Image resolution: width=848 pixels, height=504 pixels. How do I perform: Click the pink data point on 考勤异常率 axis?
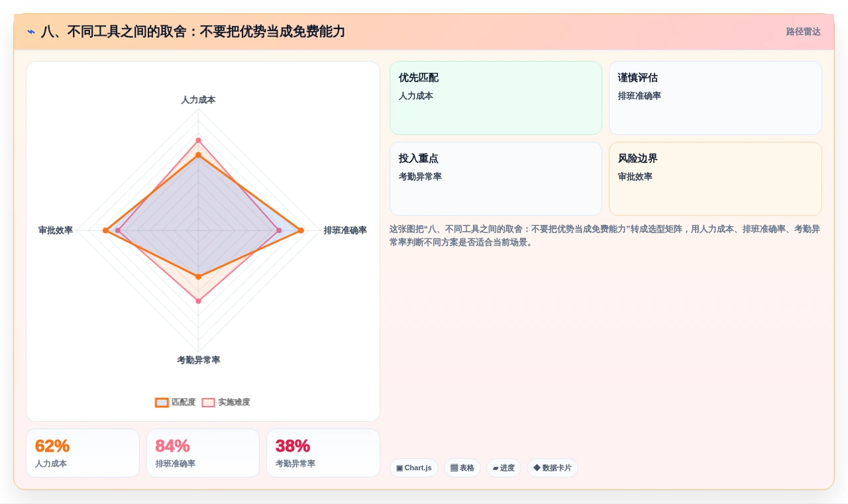198,301
